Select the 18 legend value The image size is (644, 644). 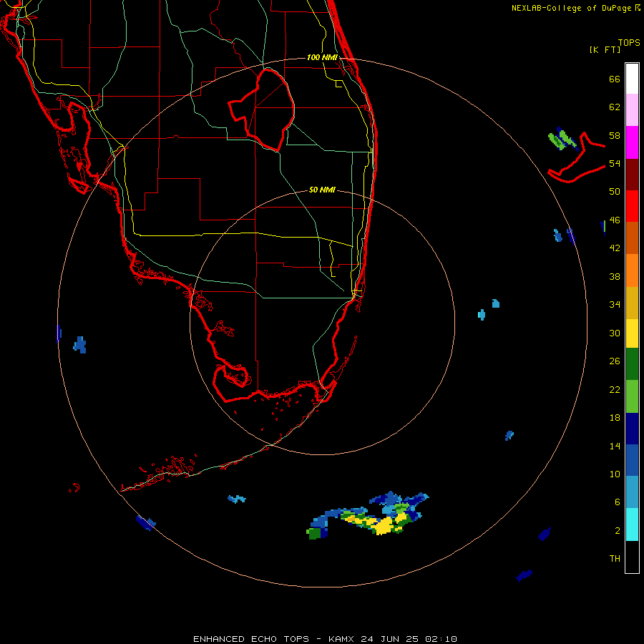pos(615,418)
